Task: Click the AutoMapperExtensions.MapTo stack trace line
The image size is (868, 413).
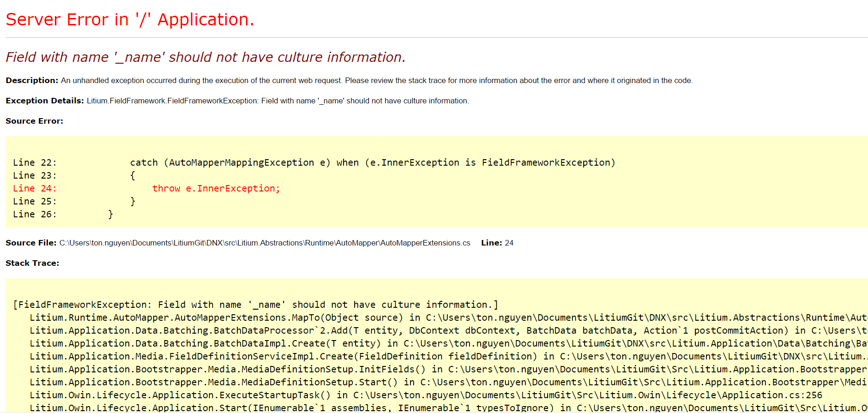Action: tap(449, 317)
